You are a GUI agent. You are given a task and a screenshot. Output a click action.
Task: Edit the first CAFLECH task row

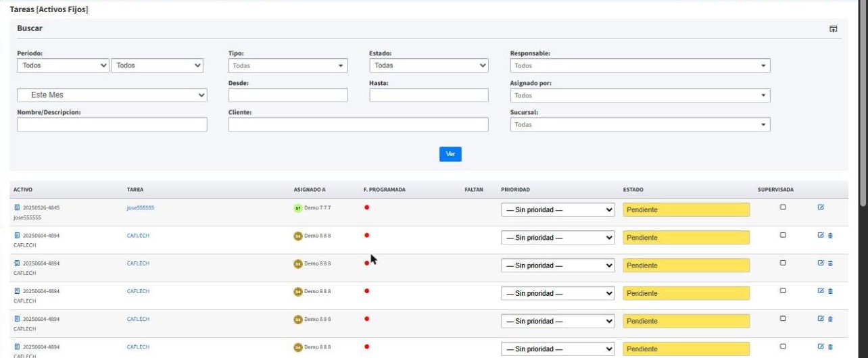[821, 235]
